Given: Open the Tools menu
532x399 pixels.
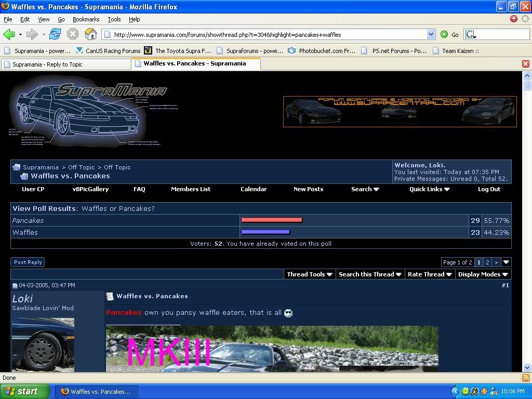Looking at the screenshot, I should (x=114, y=19).
